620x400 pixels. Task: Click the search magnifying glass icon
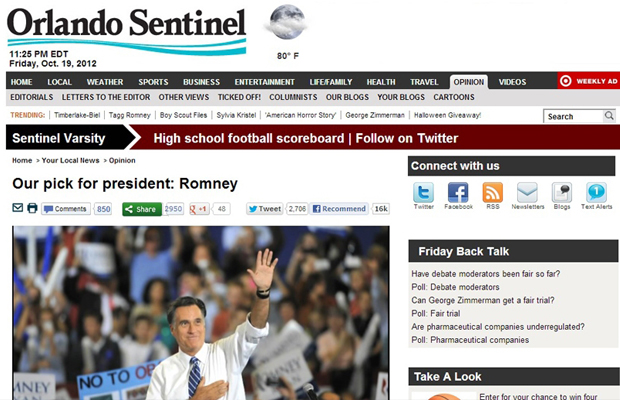click(609, 116)
